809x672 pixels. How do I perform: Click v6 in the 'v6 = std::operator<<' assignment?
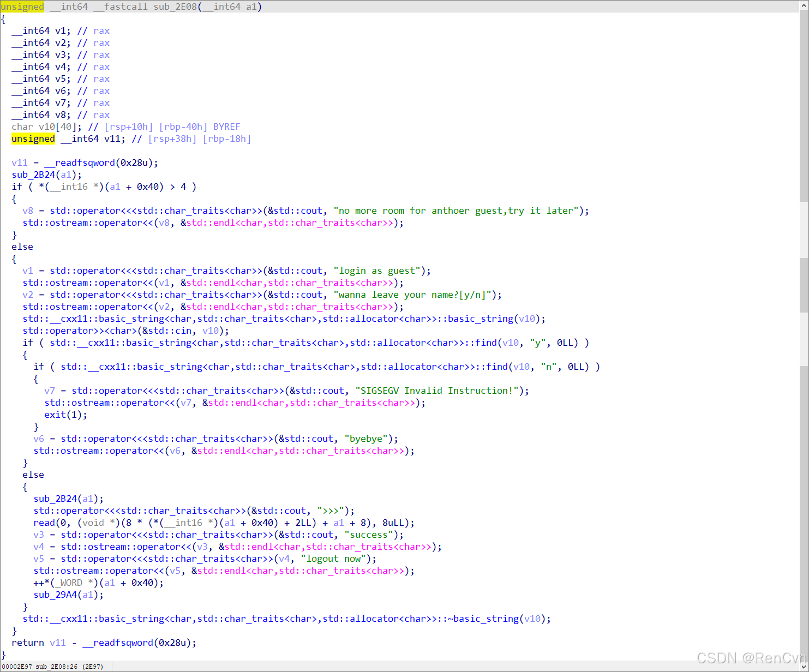click(39, 439)
